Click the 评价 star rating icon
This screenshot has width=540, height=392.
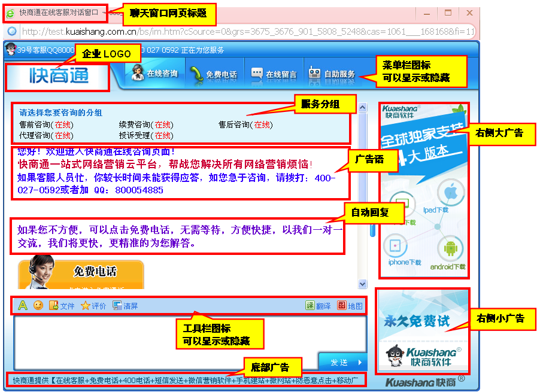point(86,305)
